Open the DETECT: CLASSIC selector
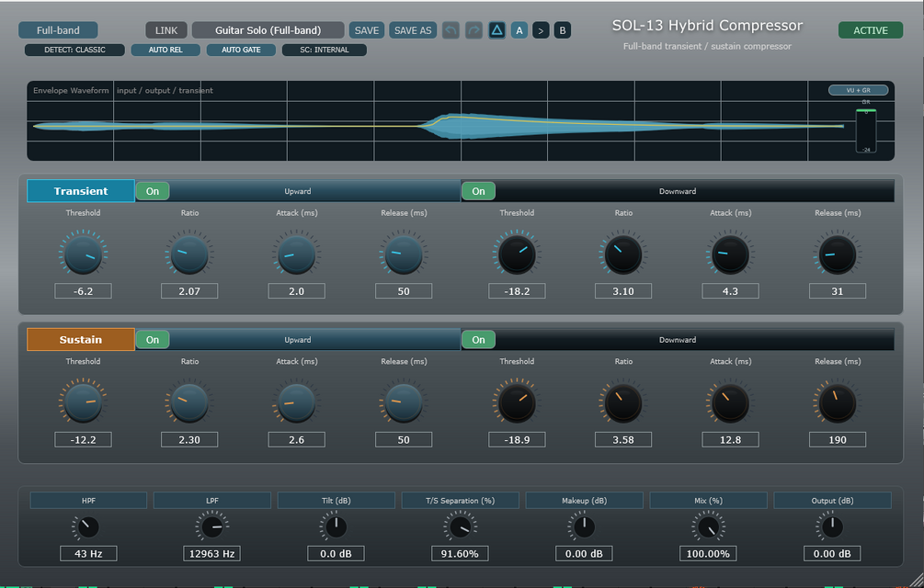 coord(74,50)
